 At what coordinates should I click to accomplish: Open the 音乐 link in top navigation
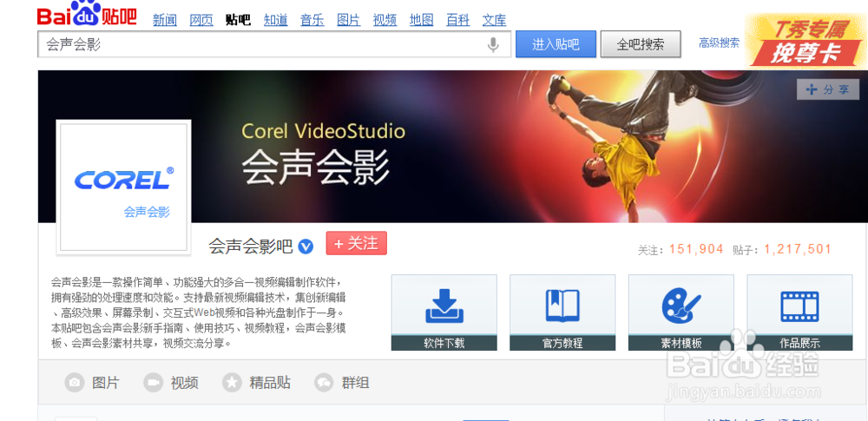pyautogui.click(x=312, y=21)
